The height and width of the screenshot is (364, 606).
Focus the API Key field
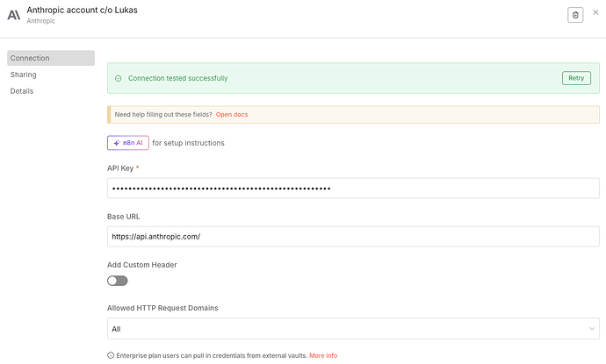point(351,189)
